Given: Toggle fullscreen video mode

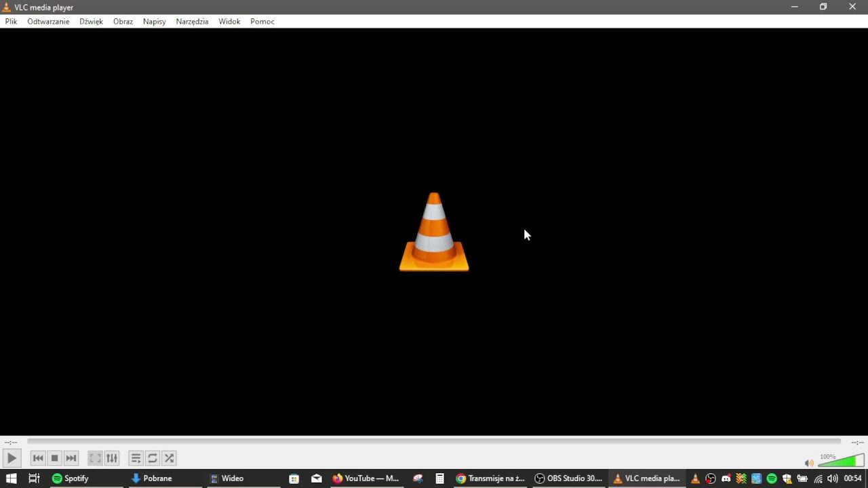Looking at the screenshot, I should coord(95,458).
